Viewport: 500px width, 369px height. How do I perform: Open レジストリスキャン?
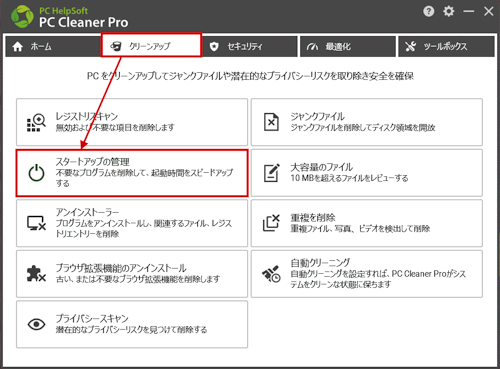[x=132, y=122]
